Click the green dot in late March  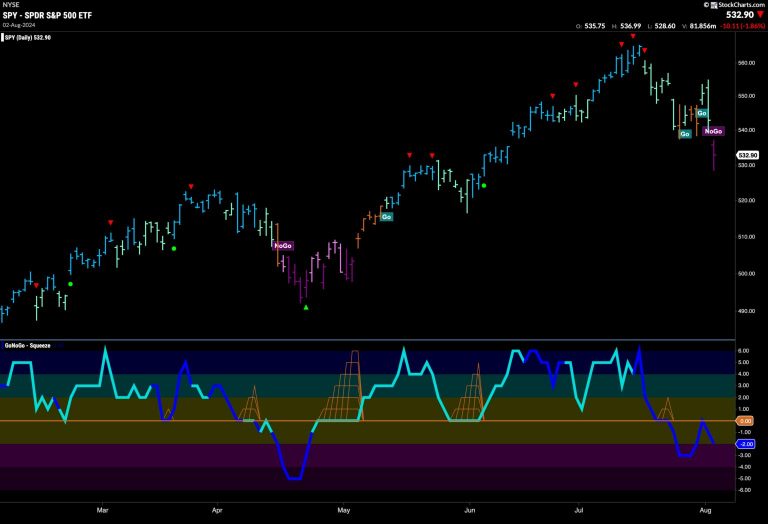coord(174,248)
